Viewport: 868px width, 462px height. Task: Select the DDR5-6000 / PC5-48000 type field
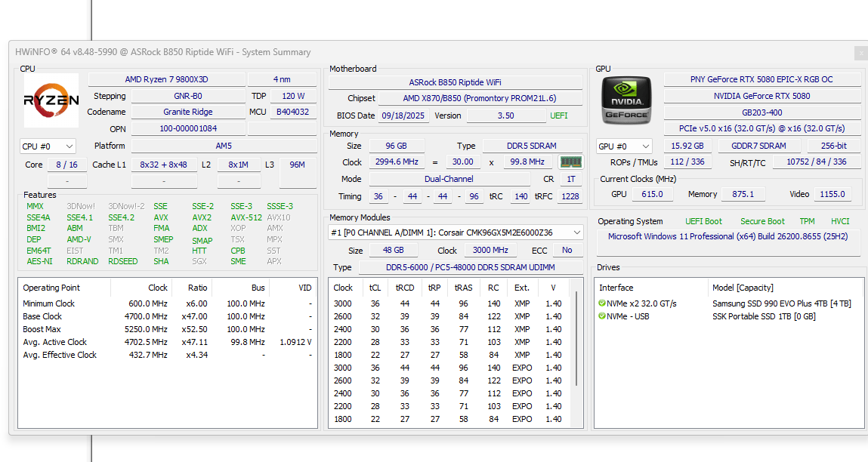[471, 266]
